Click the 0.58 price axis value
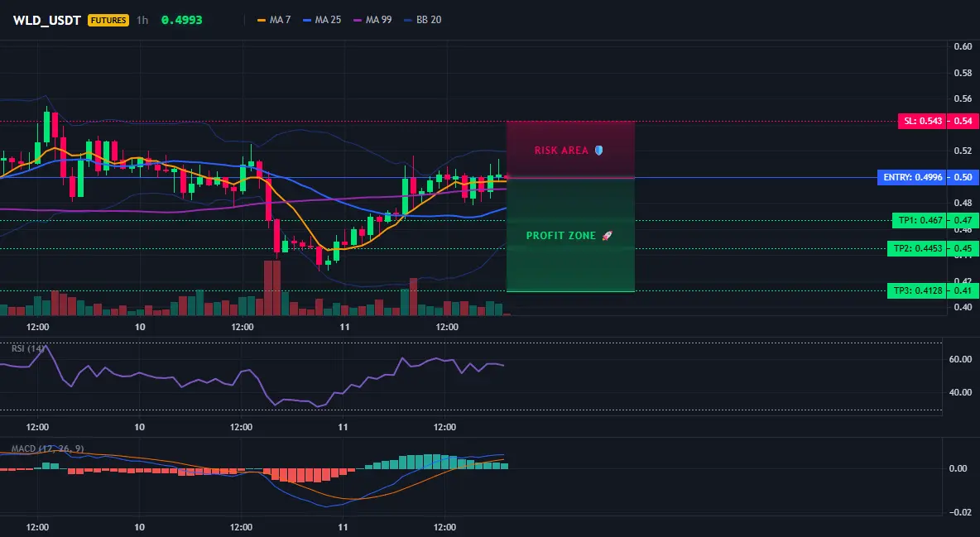980x537 pixels. click(x=963, y=73)
